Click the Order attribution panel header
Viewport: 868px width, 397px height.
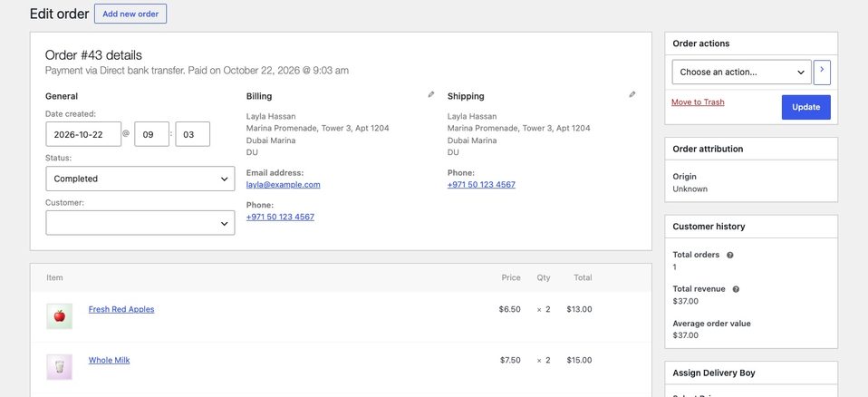click(751, 149)
